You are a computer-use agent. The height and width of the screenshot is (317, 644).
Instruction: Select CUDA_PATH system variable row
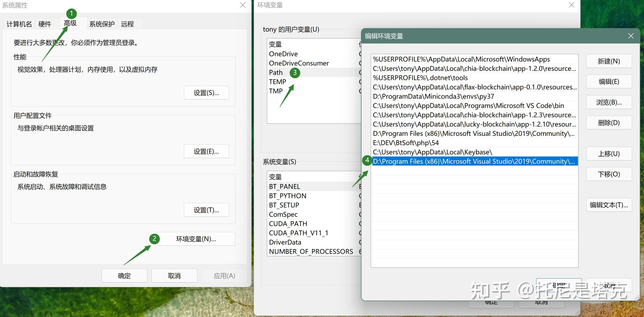click(288, 224)
